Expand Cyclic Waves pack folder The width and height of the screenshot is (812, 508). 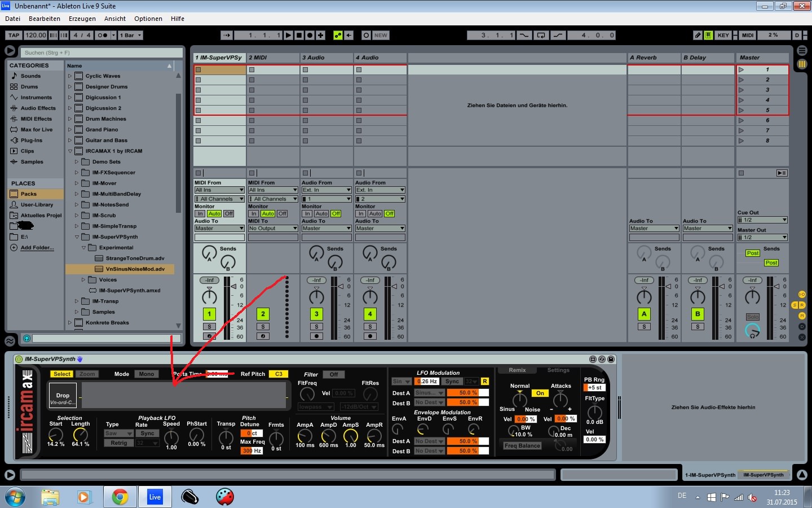(70, 76)
